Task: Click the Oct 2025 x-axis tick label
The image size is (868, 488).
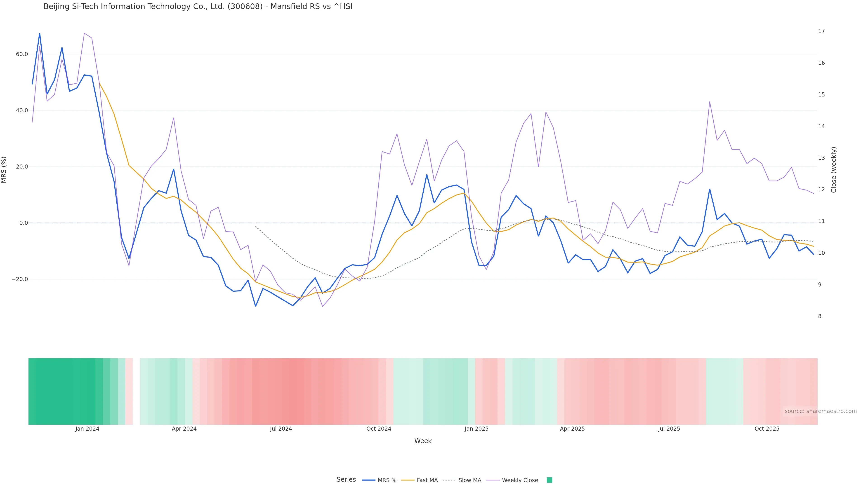Action: [x=767, y=429]
